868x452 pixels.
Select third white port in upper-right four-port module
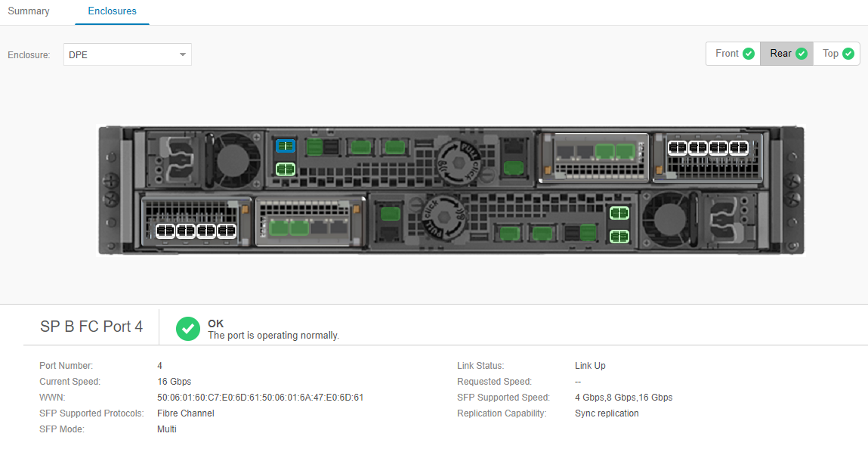tap(718, 148)
